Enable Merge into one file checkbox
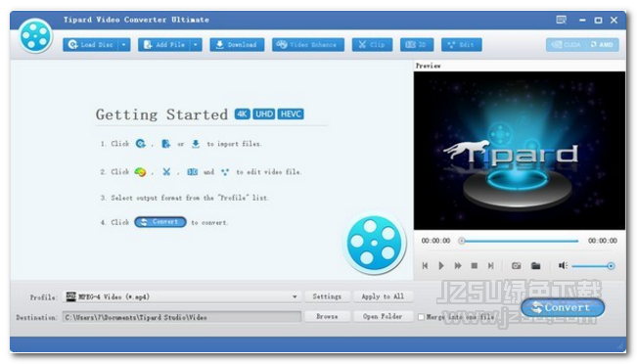637x364 pixels. click(422, 317)
